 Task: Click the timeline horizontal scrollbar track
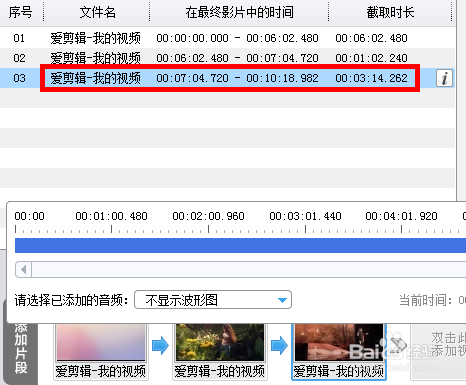click(x=249, y=269)
